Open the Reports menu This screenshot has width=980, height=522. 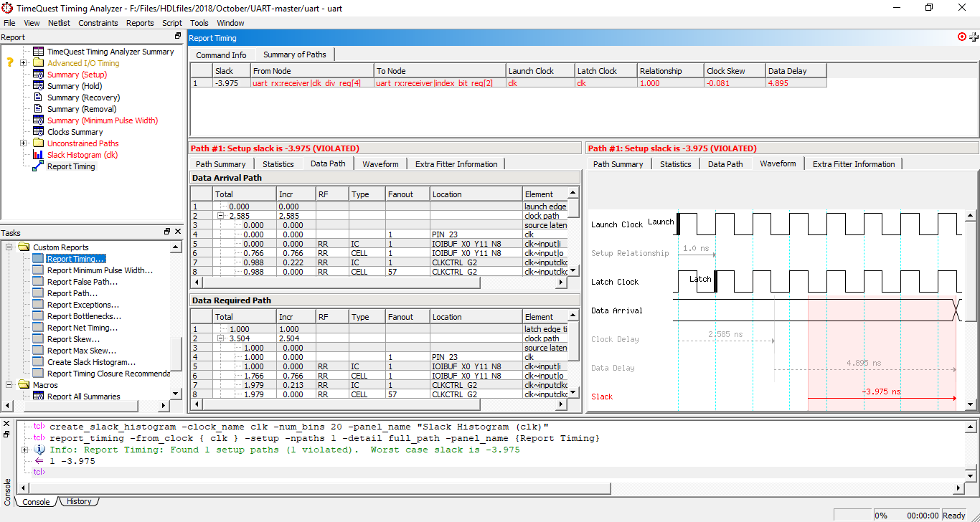(140, 23)
